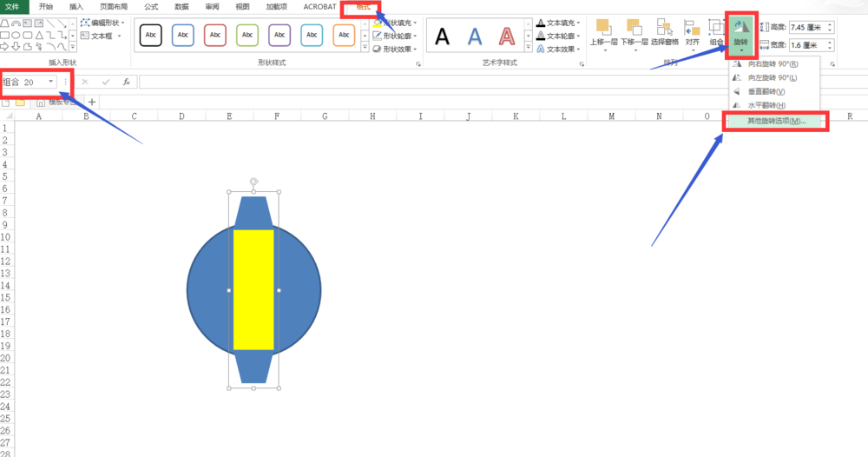Select the text box shape in the gallery
868x457 pixels.
pyautogui.click(x=27, y=23)
